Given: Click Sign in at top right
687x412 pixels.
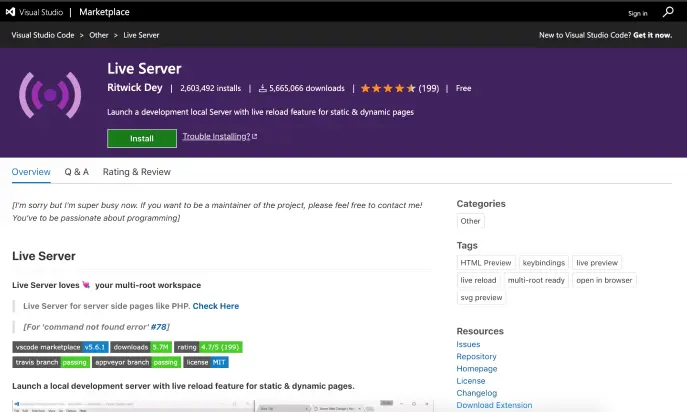Looking at the screenshot, I should tap(637, 14).
